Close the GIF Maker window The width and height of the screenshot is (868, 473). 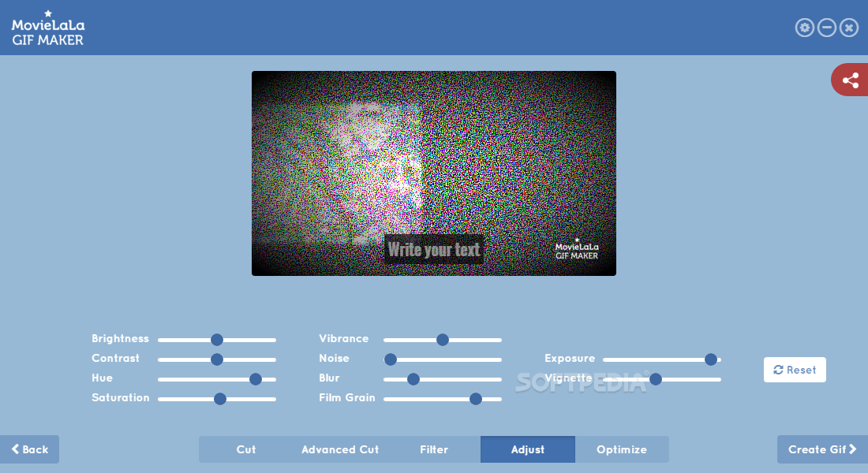pos(848,28)
